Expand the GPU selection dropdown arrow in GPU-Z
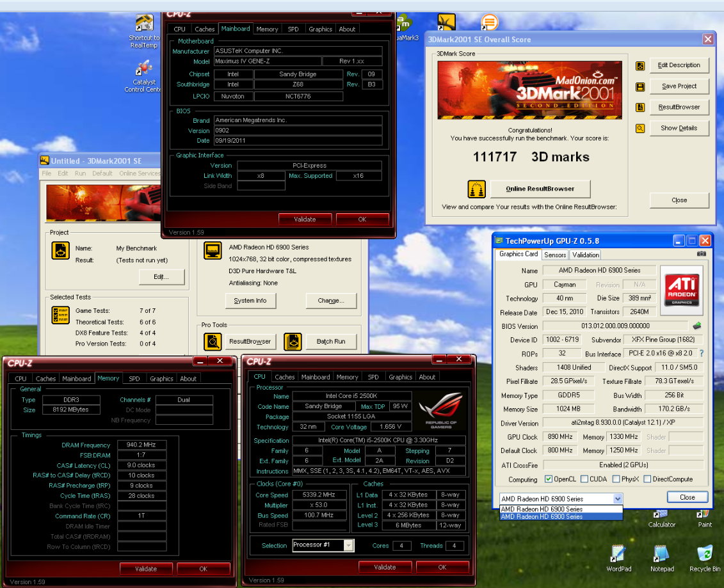The image size is (724, 588). coord(617,498)
